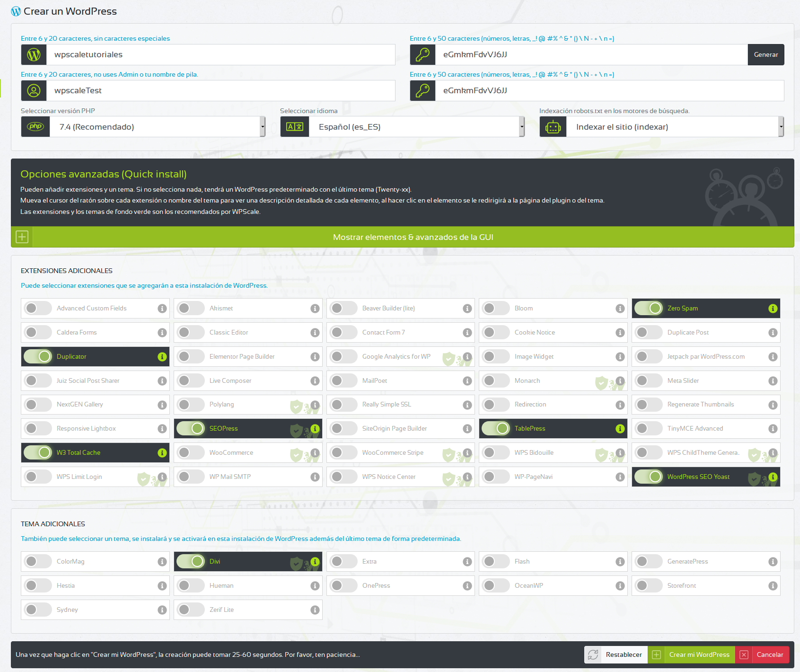
Task: Open info icon for Hueman theme
Action: pyautogui.click(x=315, y=586)
